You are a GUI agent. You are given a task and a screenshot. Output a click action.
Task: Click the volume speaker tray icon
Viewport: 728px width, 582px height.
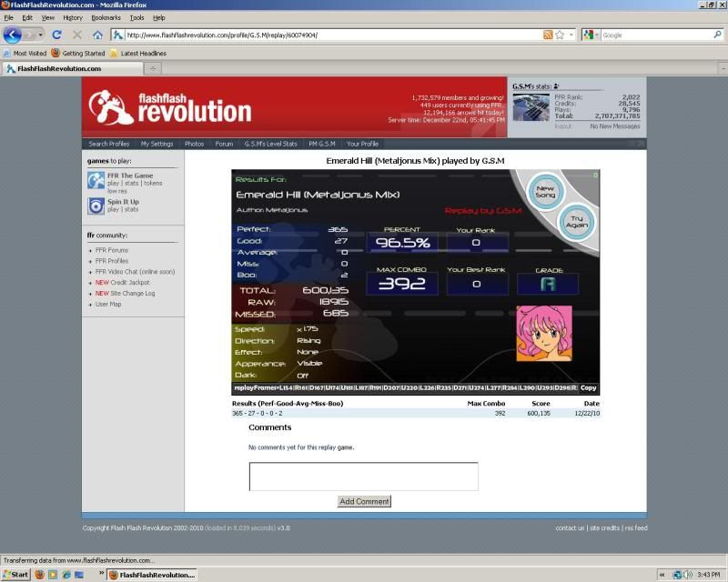[688, 575]
